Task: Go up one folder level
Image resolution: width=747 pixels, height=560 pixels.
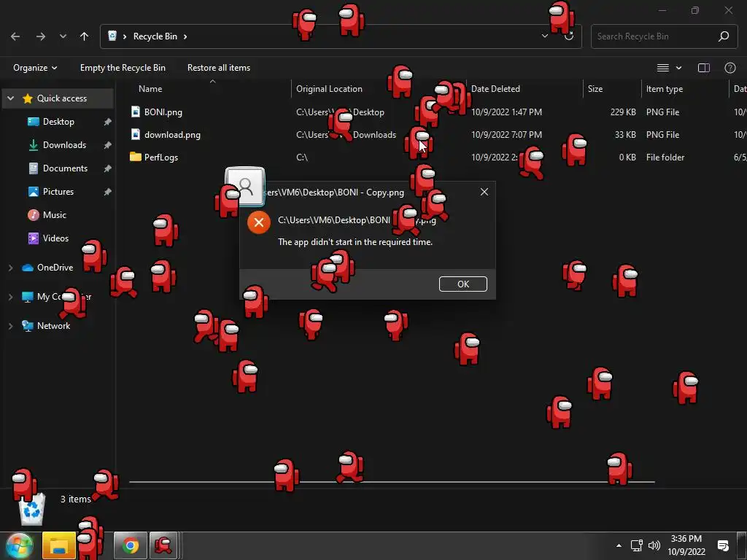Action: pyautogui.click(x=84, y=36)
